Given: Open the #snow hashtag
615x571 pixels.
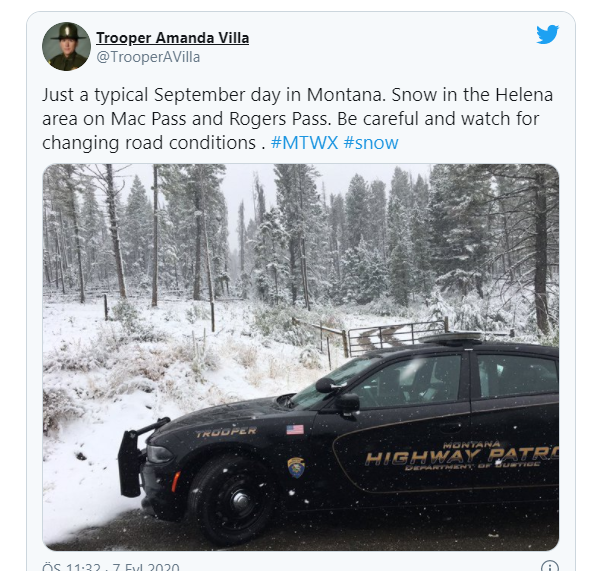Looking at the screenshot, I should pyautogui.click(x=371, y=142).
